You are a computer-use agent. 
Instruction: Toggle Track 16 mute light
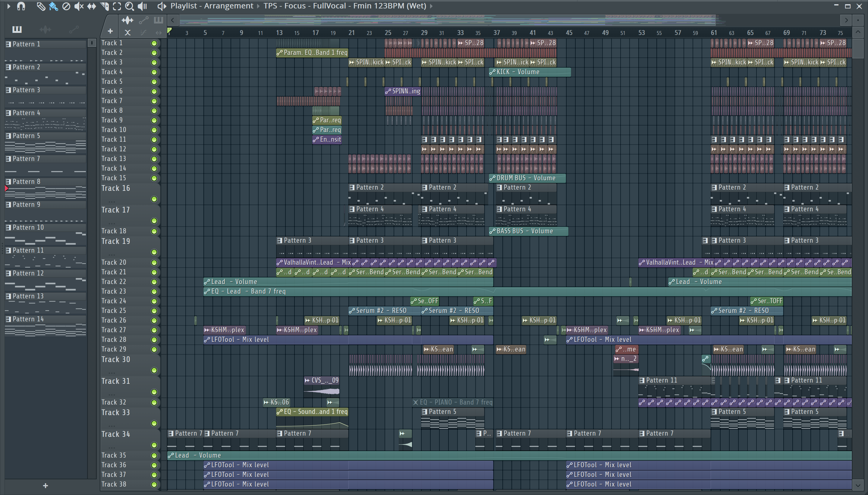154,199
